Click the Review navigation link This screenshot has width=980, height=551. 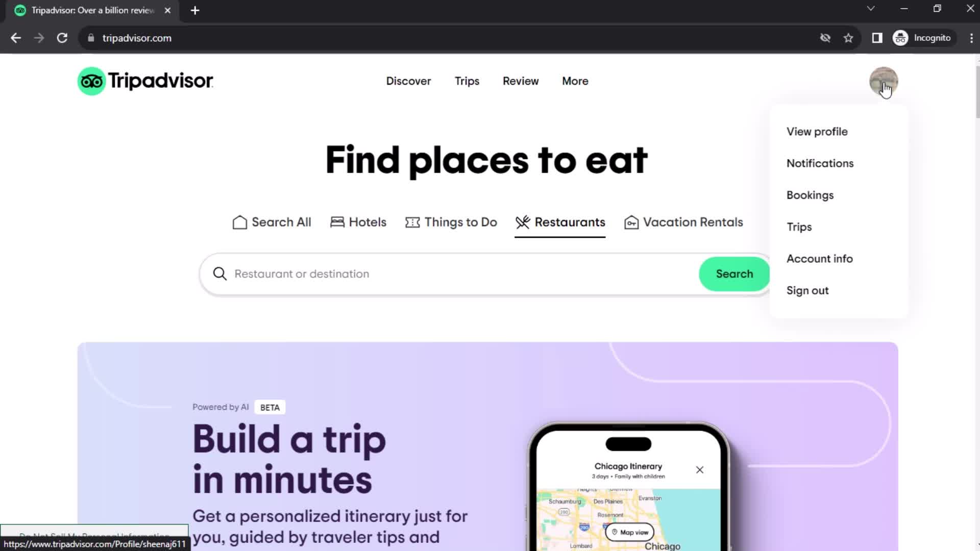point(521,81)
